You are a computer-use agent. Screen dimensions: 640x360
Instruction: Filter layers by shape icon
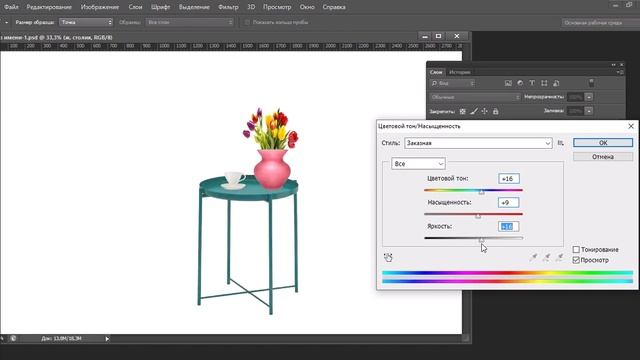coord(544,83)
